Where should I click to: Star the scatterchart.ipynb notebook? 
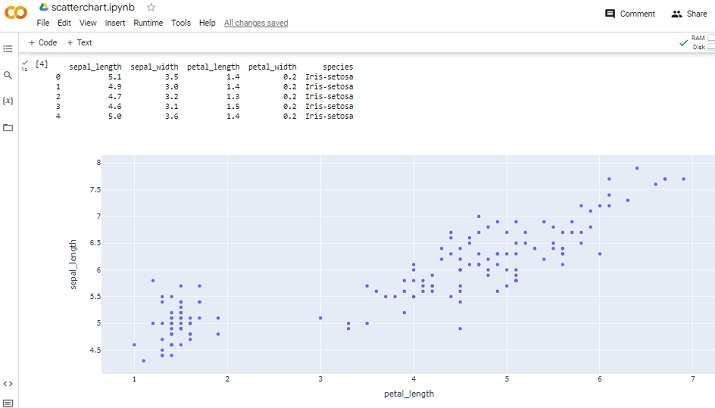point(151,7)
